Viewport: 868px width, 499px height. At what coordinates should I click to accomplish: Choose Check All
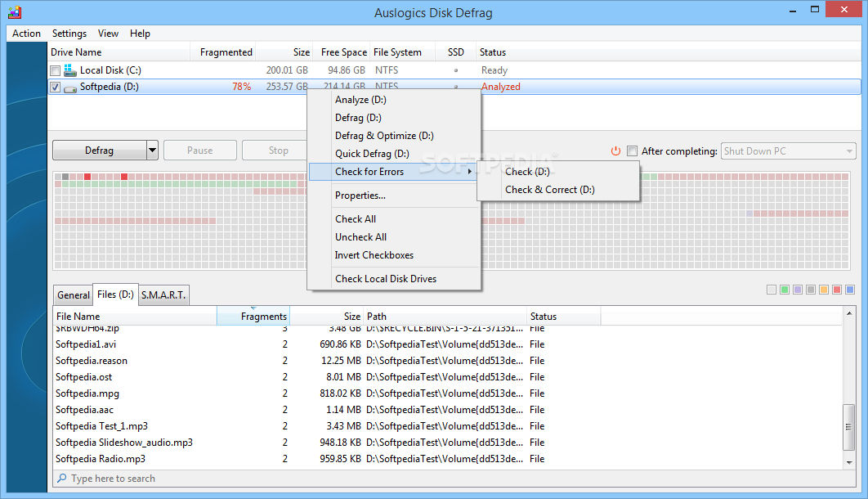point(394,218)
